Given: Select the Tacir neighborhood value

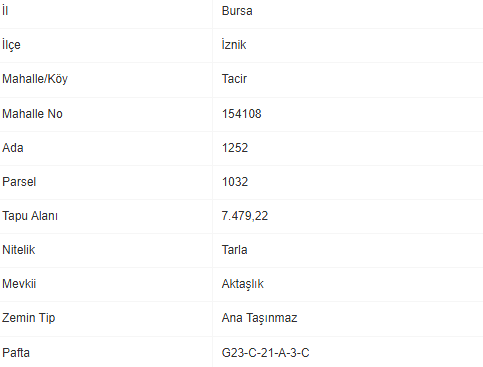Looking at the screenshot, I should click(x=234, y=79).
